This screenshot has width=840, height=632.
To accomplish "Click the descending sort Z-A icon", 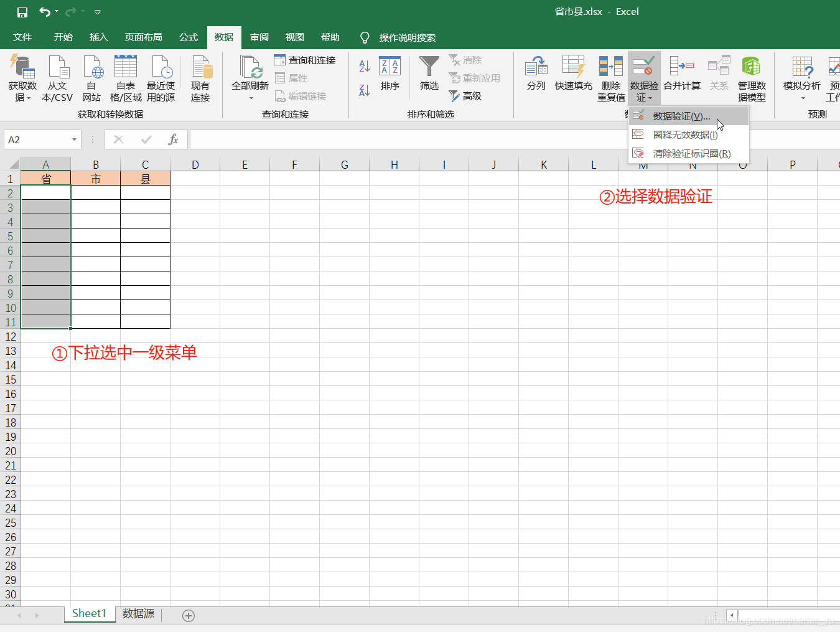I will (x=365, y=90).
